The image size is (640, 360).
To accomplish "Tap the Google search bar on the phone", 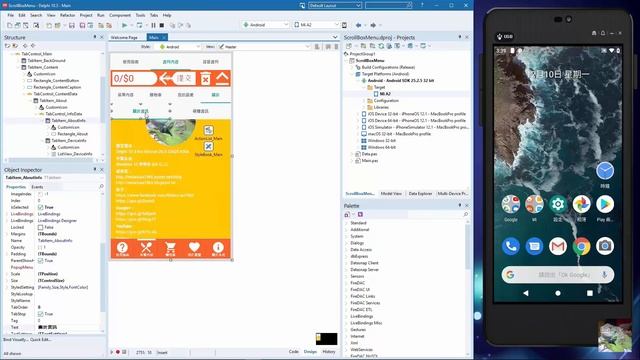I will point(558,275).
